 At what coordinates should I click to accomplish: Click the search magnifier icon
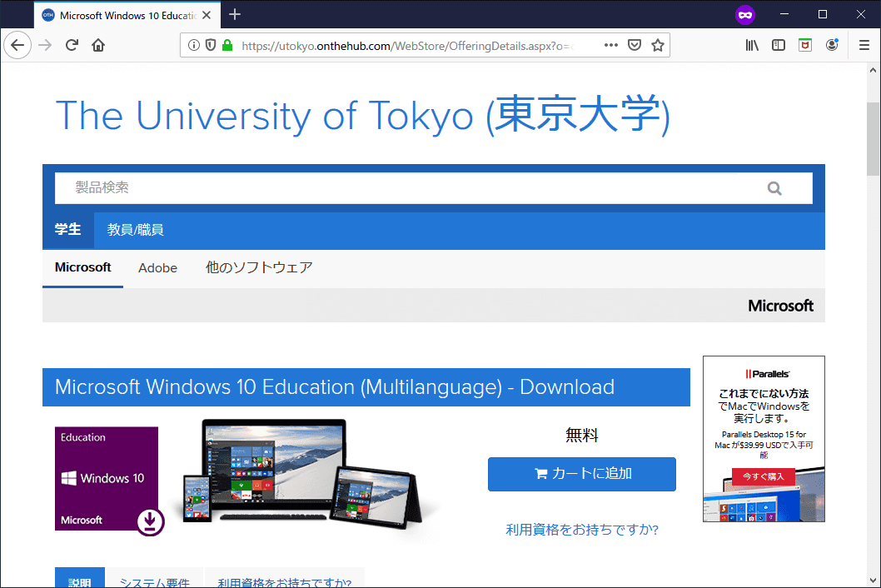[x=774, y=188]
